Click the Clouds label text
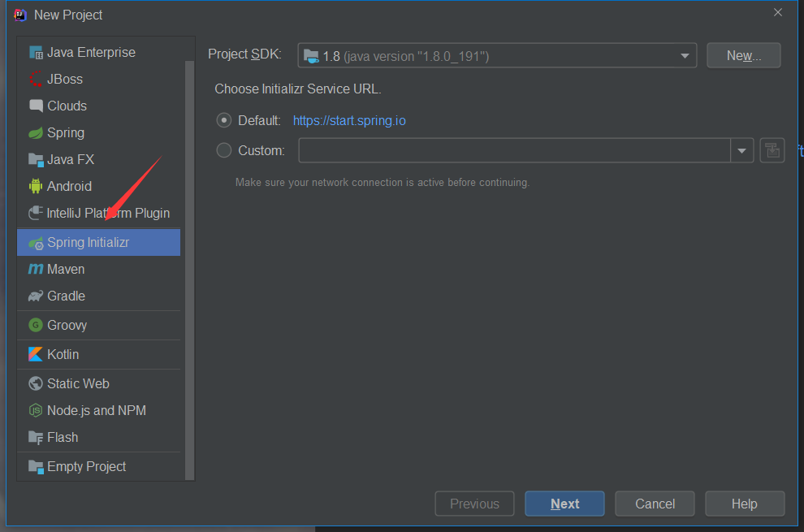804x532 pixels. click(x=67, y=106)
